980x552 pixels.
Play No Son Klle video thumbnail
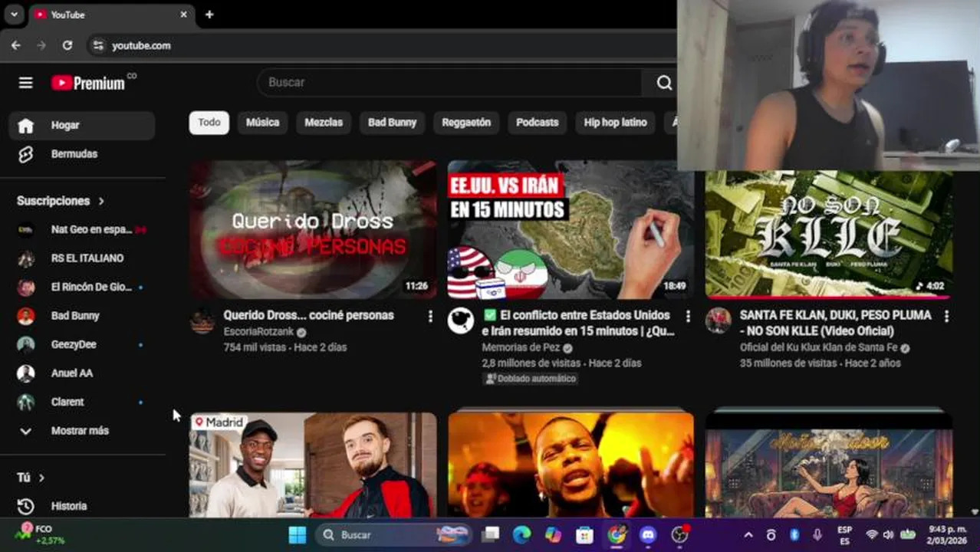tap(829, 234)
